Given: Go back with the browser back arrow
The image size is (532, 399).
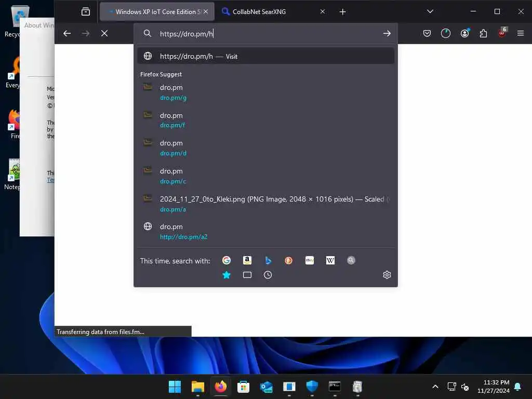Looking at the screenshot, I should click(67, 33).
